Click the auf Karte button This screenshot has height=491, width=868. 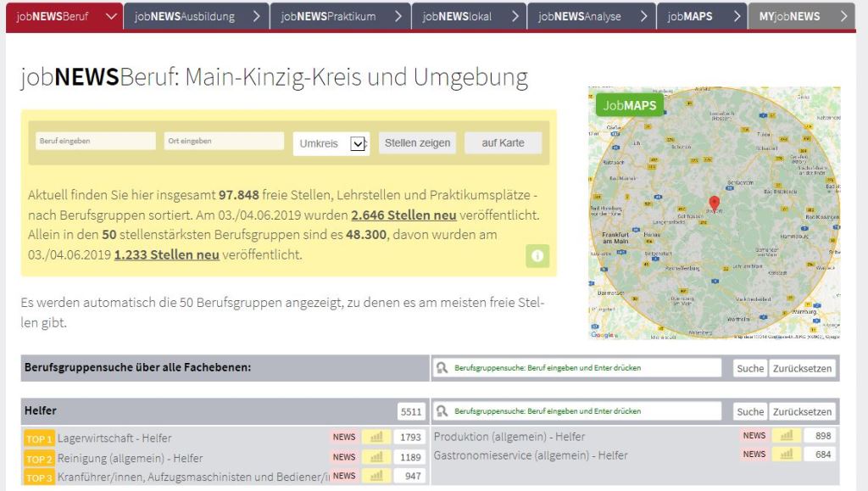tap(503, 142)
